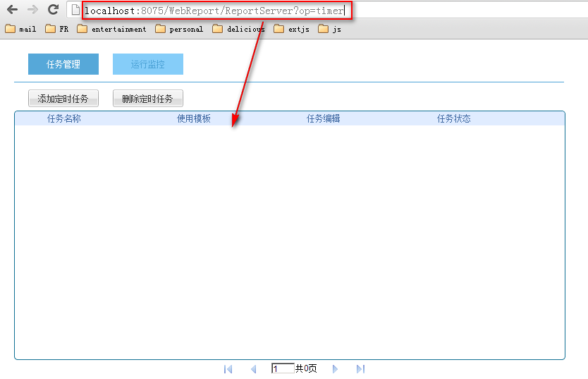Click the page number input box

[x=283, y=368]
